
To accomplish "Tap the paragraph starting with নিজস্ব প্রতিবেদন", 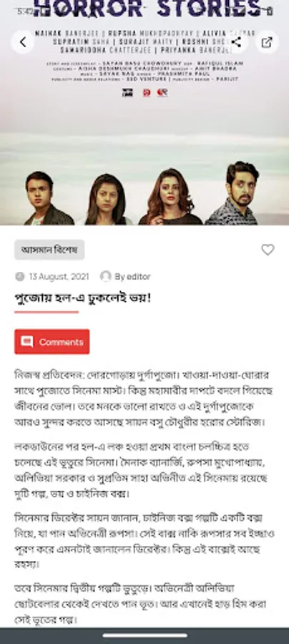I will (144, 399).
